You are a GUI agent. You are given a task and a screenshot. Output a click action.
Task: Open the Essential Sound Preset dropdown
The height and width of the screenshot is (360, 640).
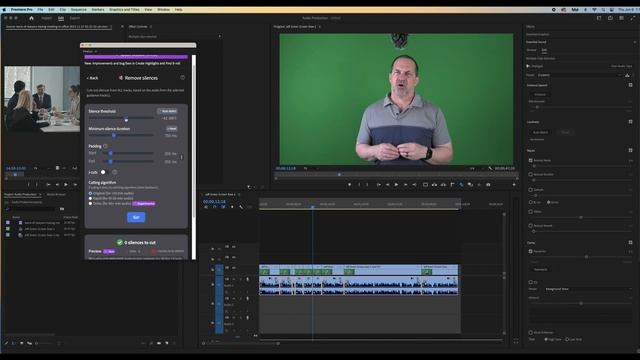[579, 75]
